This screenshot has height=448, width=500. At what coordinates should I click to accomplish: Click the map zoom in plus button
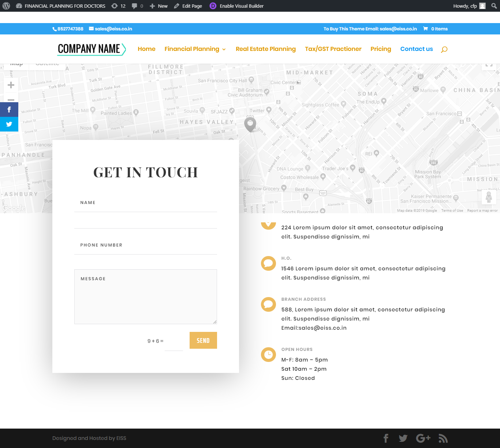(11, 85)
